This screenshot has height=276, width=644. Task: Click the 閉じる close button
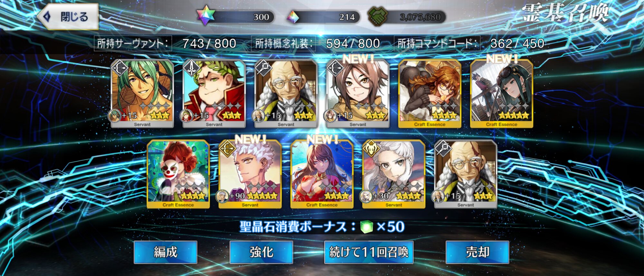[x=68, y=17]
